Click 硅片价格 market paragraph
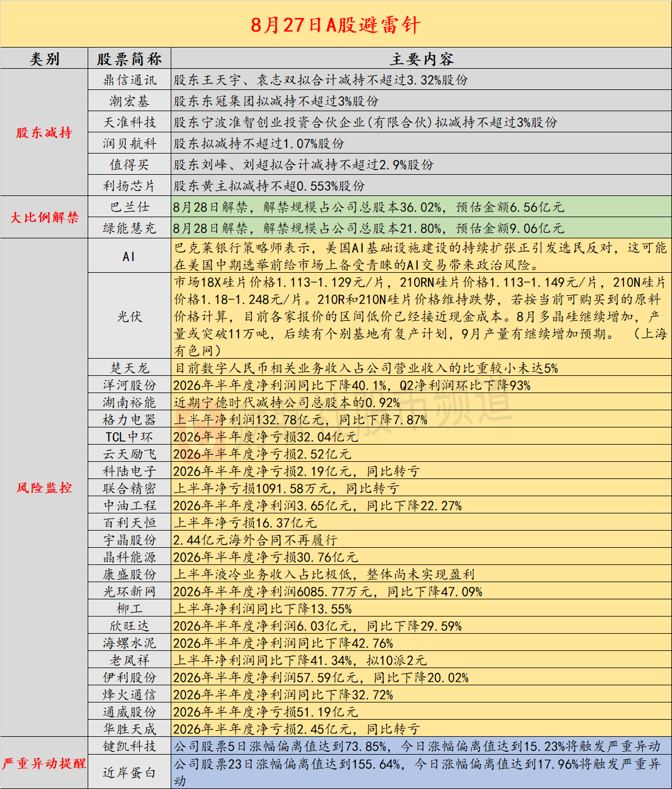 421,316
